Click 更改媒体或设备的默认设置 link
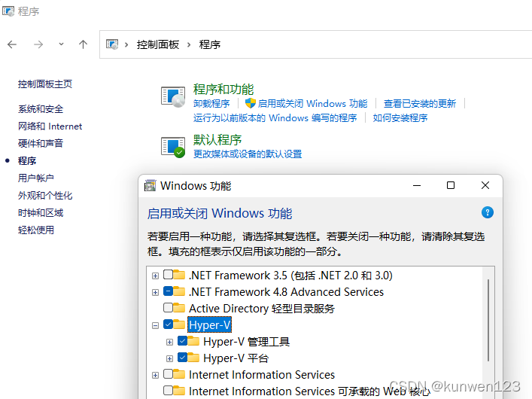 (x=248, y=154)
